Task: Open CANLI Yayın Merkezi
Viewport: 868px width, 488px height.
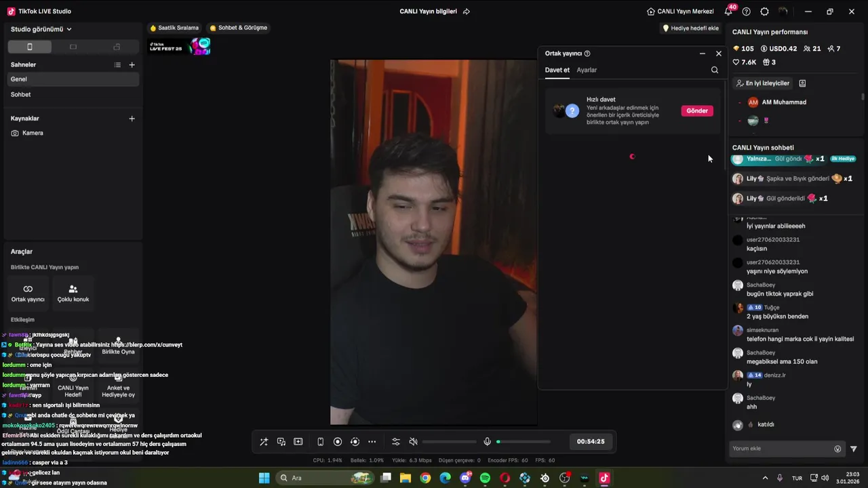Action: [680, 12]
